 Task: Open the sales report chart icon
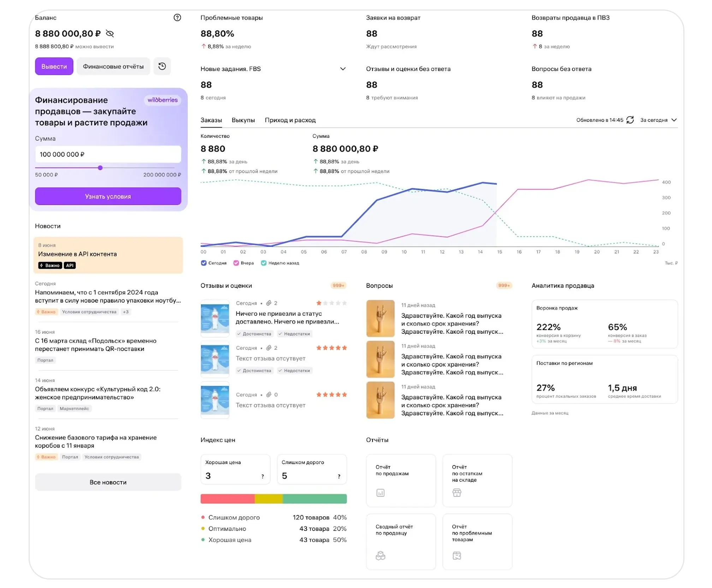pos(380,493)
